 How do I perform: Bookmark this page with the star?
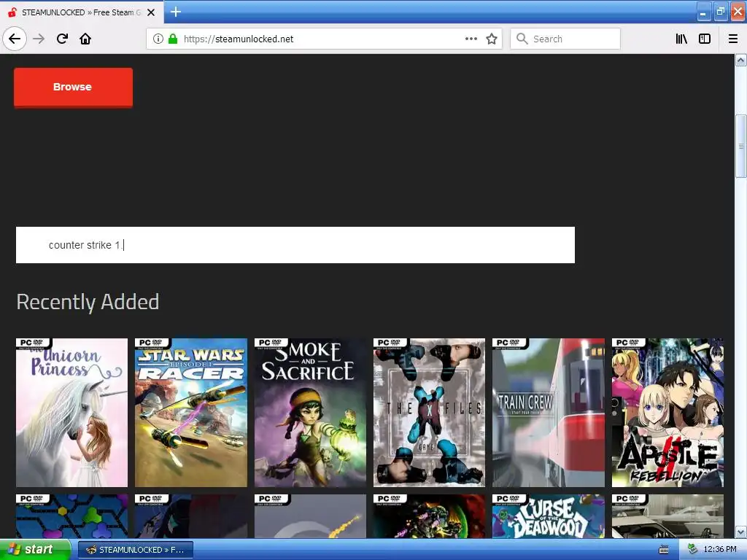tap(492, 39)
